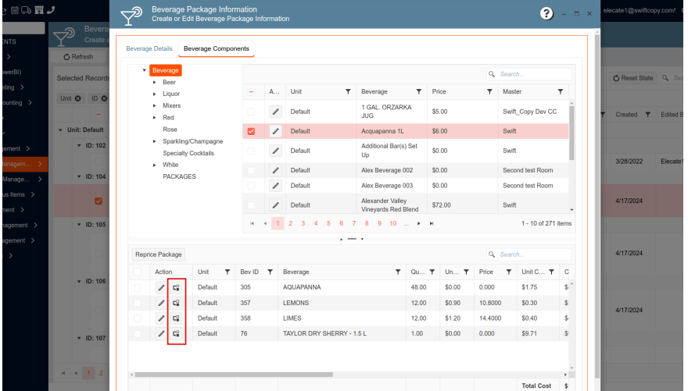
Task: Go to the last page of beverages
Action: tap(432, 223)
